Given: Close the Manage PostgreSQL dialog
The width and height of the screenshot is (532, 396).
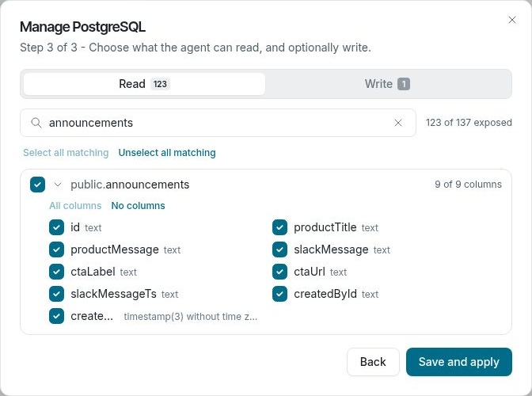Looking at the screenshot, I should 512,20.
